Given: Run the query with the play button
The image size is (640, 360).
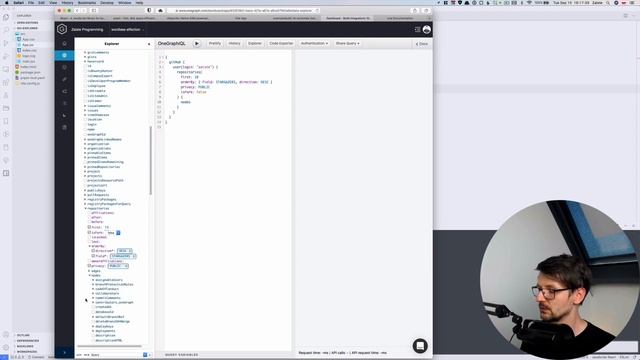Looking at the screenshot, I should click(x=197, y=43).
